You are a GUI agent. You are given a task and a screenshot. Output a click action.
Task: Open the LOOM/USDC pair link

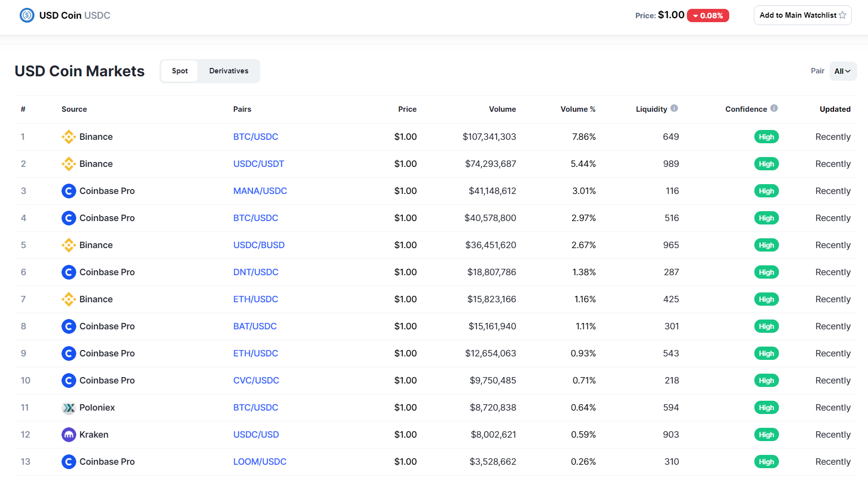click(x=260, y=462)
